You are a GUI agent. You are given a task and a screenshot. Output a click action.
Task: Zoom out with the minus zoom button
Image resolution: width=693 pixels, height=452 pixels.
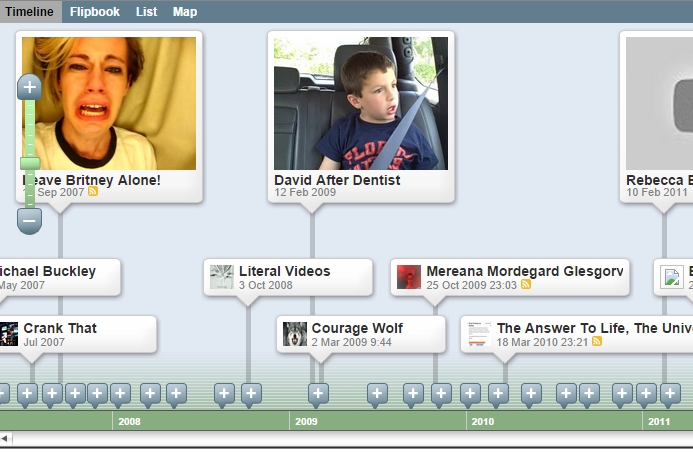pyautogui.click(x=30, y=220)
